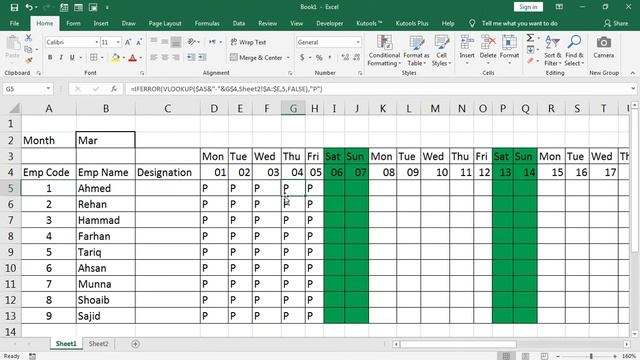
Task: Increase decimal places
Action: (x=345, y=58)
